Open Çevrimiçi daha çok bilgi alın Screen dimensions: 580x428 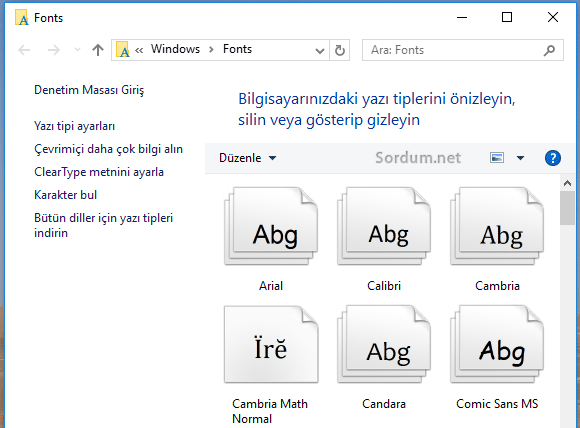(x=108, y=149)
